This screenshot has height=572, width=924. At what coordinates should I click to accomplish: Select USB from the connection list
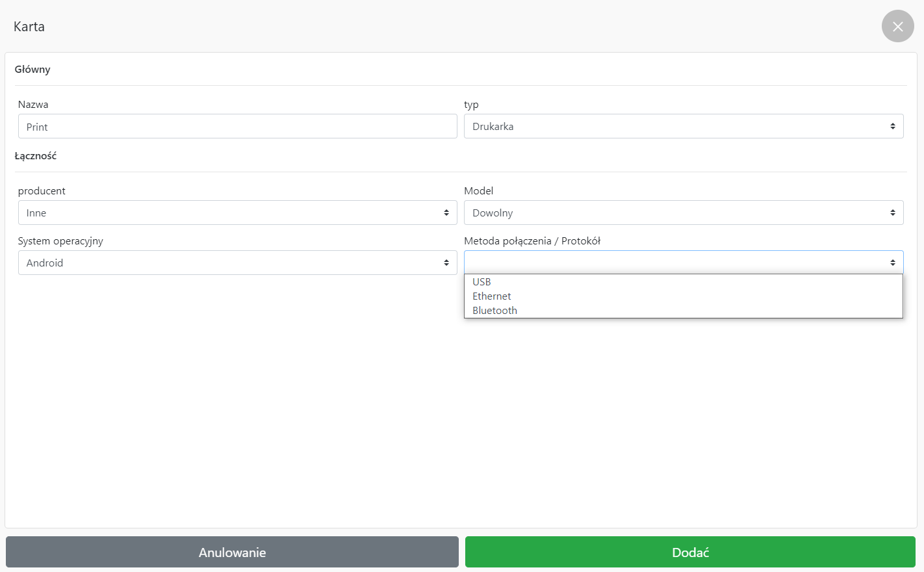pos(481,282)
